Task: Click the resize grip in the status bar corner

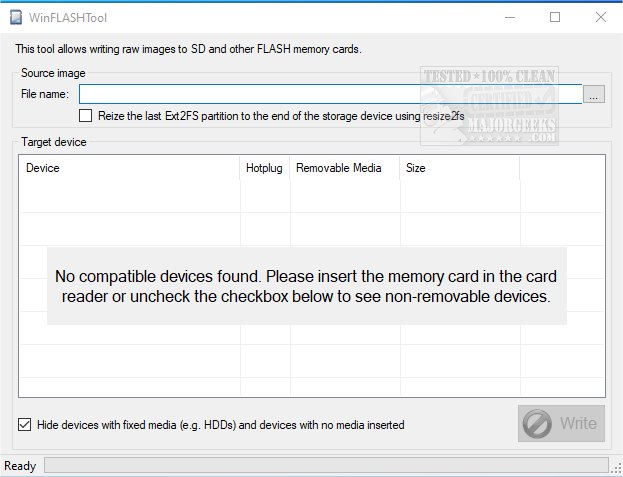Action: tap(615, 469)
